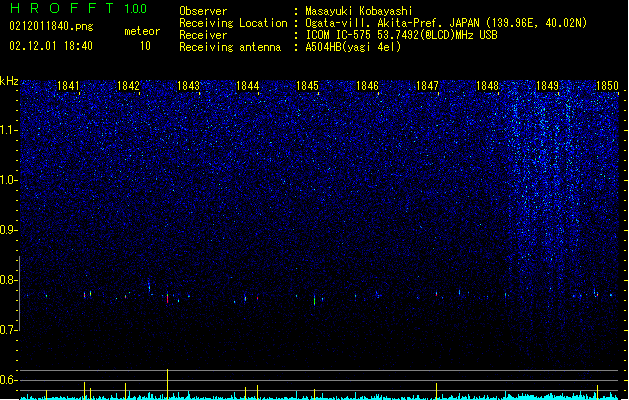
Task: Click the kHz axis unit label
Action: click(9, 81)
